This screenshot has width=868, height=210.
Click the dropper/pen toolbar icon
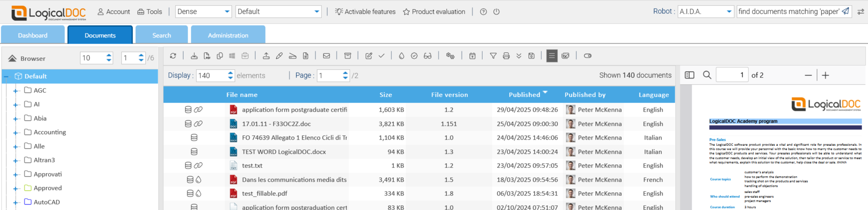pos(279,56)
